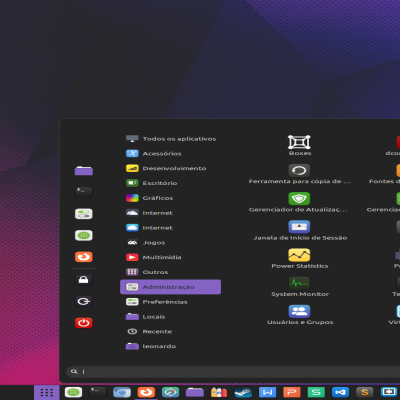400x400 pixels.
Task: Open Locais places category
Action: 170,317
